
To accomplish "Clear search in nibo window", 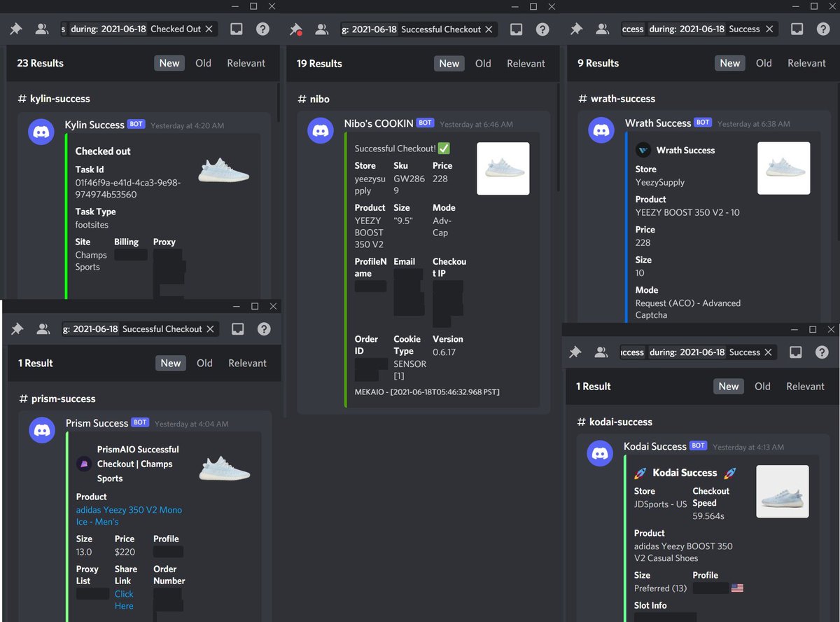I will point(489,29).
